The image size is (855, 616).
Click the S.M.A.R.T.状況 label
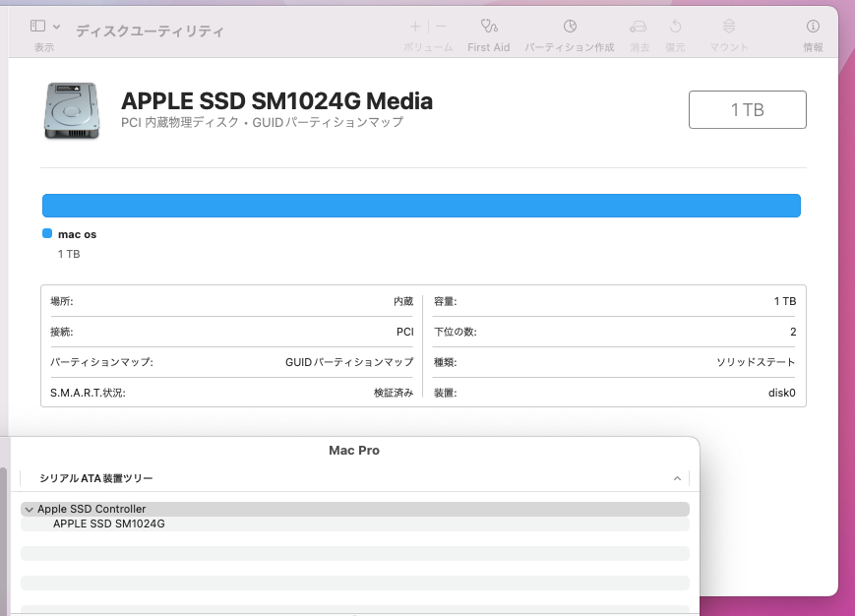coord(88,393)
